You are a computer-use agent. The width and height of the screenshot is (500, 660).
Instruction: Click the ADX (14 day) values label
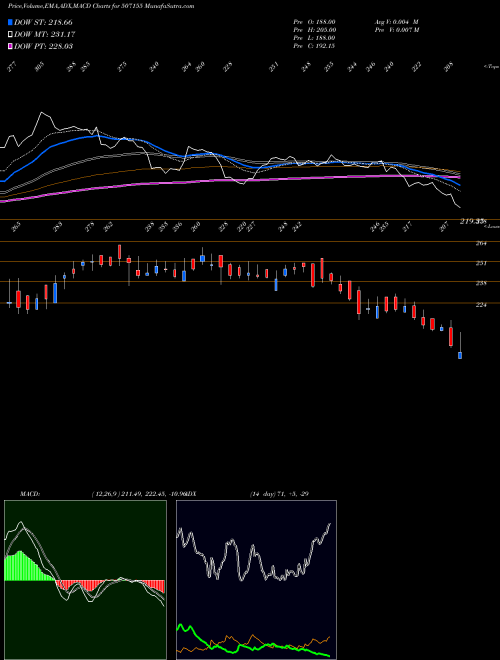(x=280, y=494)
